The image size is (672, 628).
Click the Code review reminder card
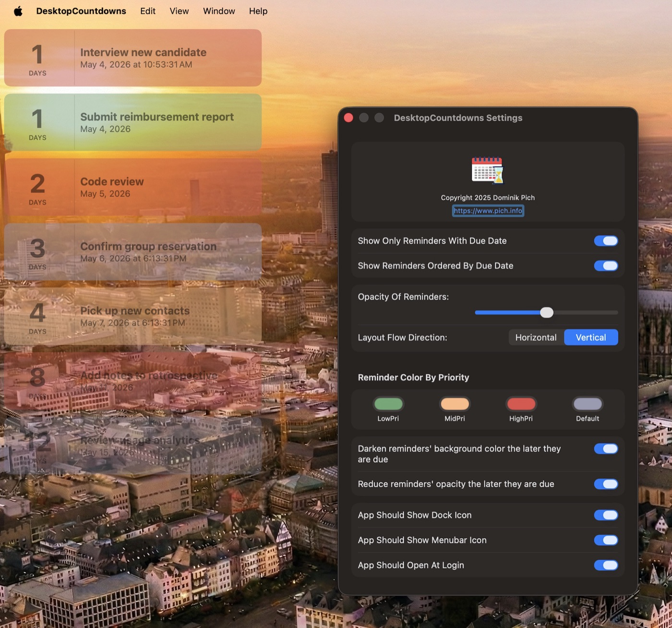pyautogui.click(x=133, y=187)
